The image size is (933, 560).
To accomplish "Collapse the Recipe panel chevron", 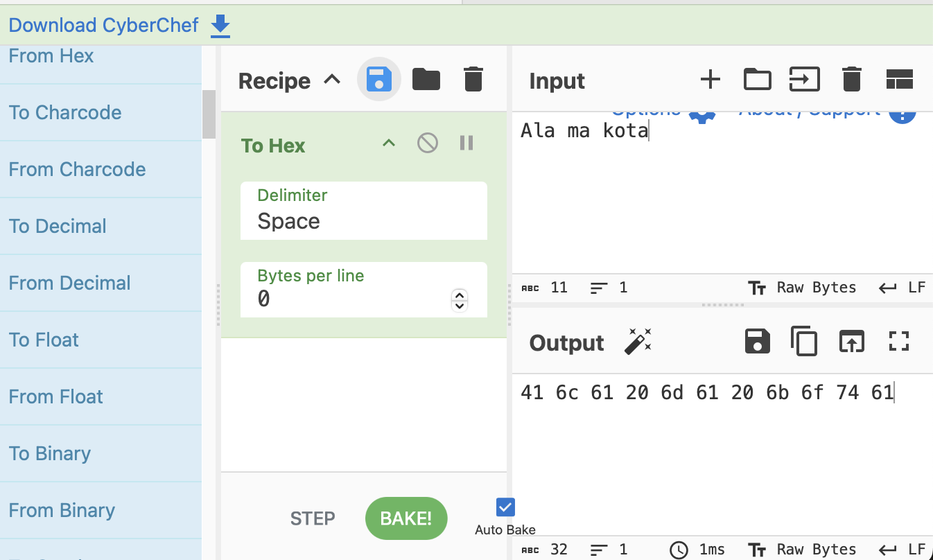I will tap(333, 80).
